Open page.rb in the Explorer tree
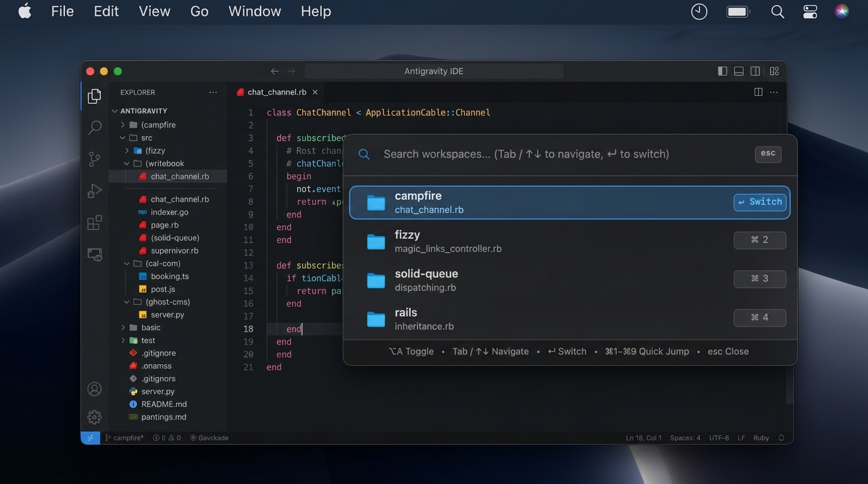Viewport: 868px width, 484px height. coord(164,225)
